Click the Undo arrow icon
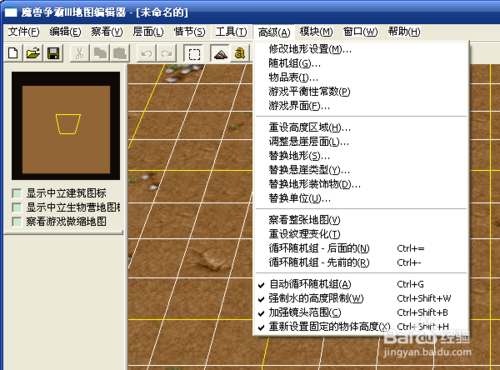Image resolution: width=500 pixels, height=370 pixels. (147, 53)
